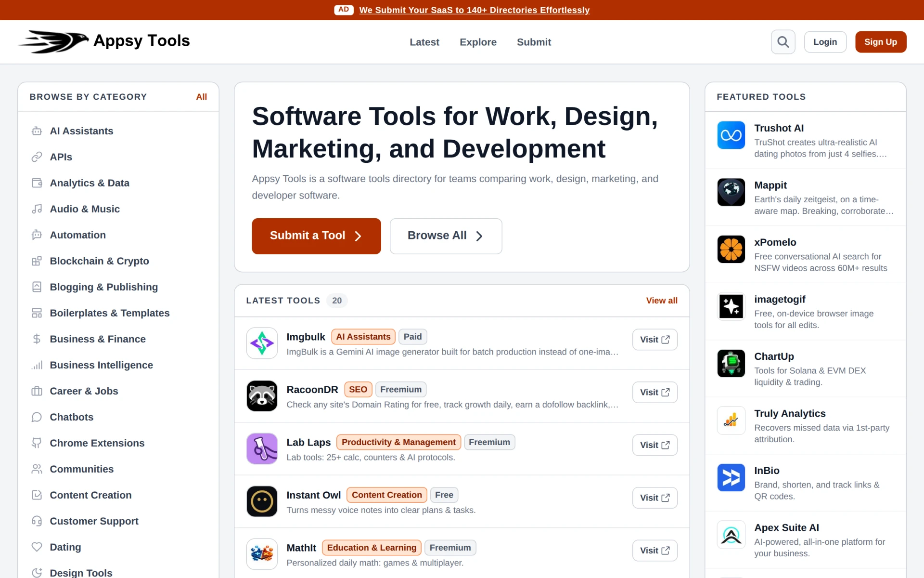Click the AI Assistants tag on Imgbulk
The height and width of the screenshot is (578, 924).
pyautogui.click(x=363, y=337)
